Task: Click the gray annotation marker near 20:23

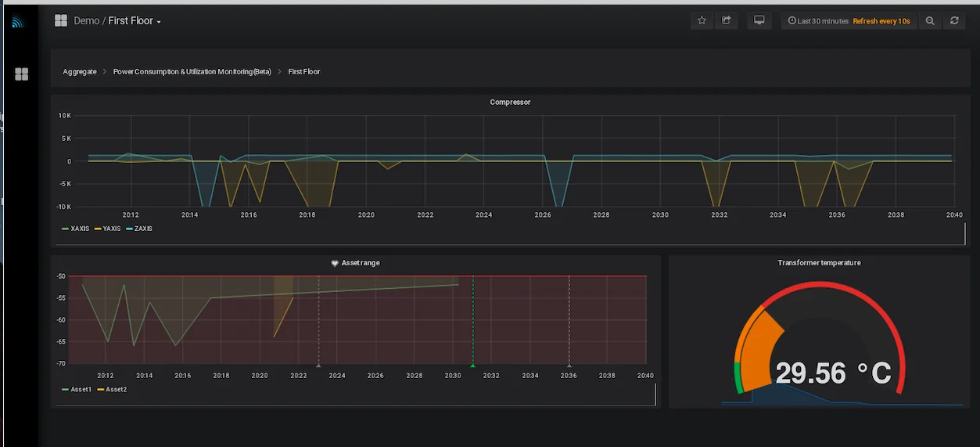Action: 318,366
